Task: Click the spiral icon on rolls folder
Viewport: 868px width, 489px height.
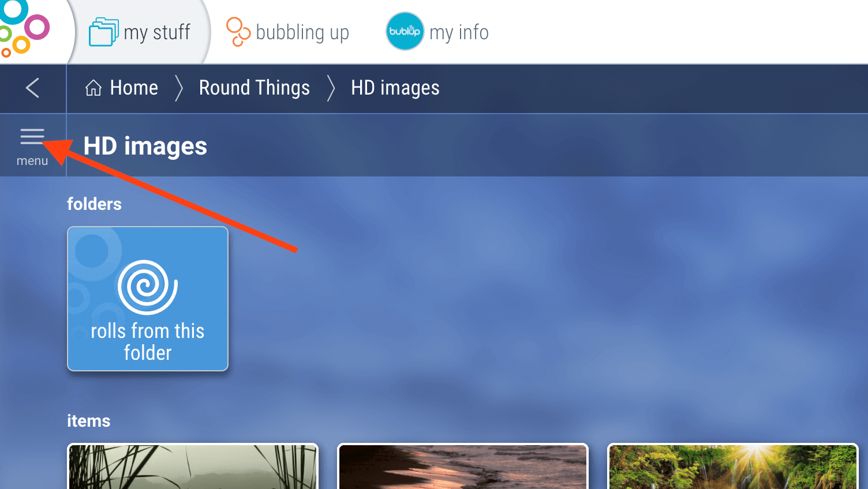Action: point(148,287)
